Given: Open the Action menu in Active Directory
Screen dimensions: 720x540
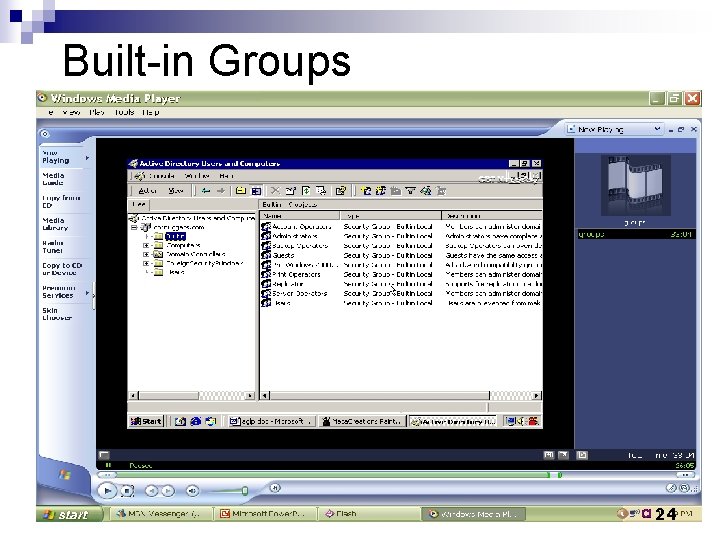Looking at the screenshot, I should (x=147, y=191).
